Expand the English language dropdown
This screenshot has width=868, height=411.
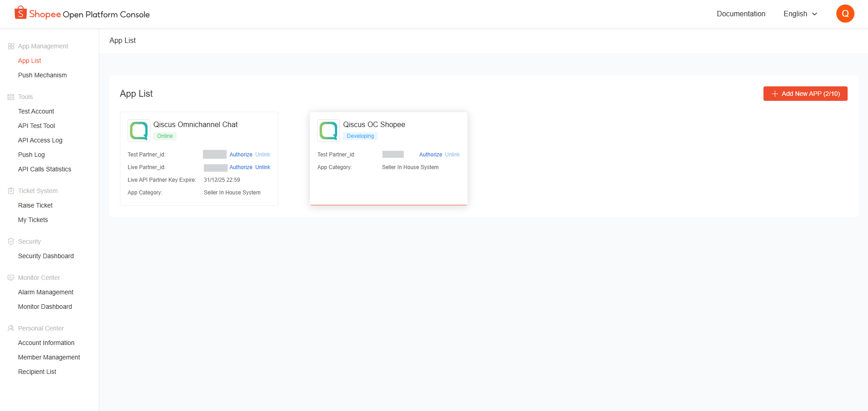(x=800, y=14)
